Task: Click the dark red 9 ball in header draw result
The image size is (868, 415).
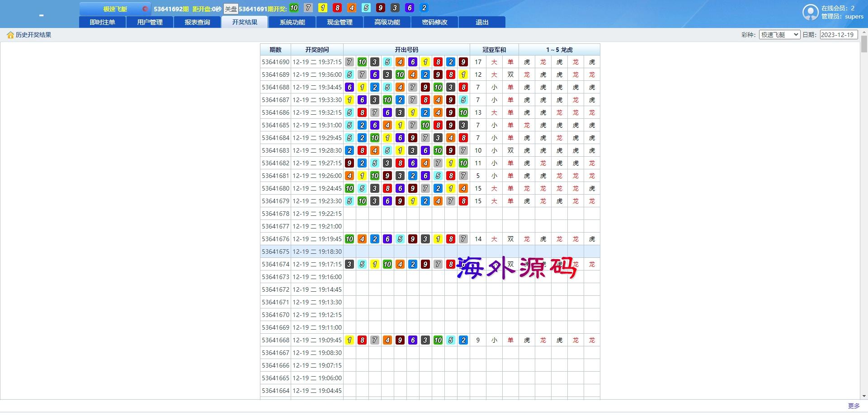Action: coord(381,8)
